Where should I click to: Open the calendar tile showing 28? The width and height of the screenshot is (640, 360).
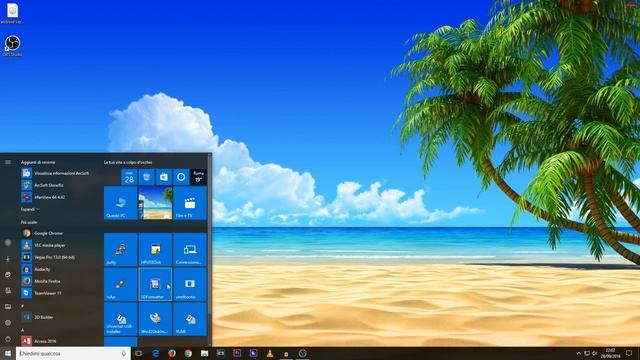coord(129,177)
